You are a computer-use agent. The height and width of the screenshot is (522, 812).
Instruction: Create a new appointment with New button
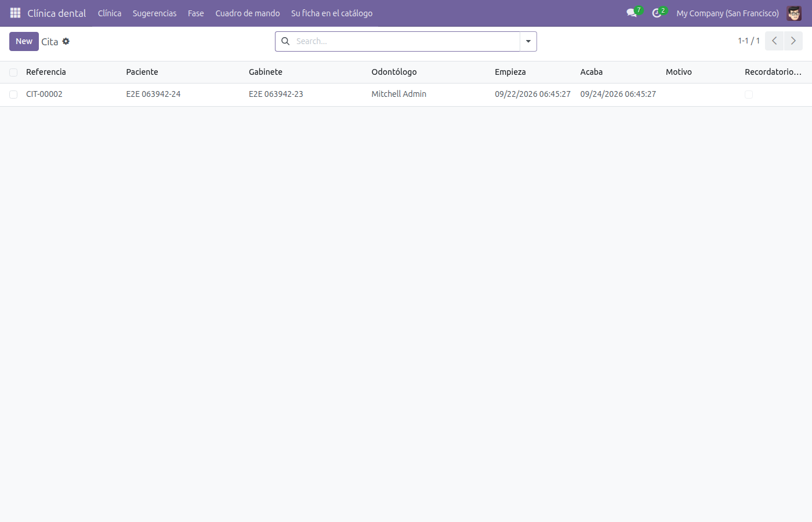pos(24,41)
